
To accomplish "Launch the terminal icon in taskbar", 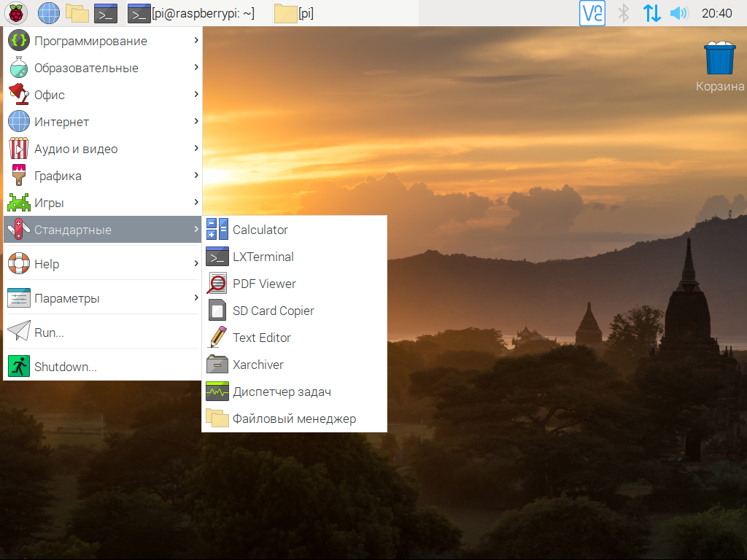I will tap(106, 13).
